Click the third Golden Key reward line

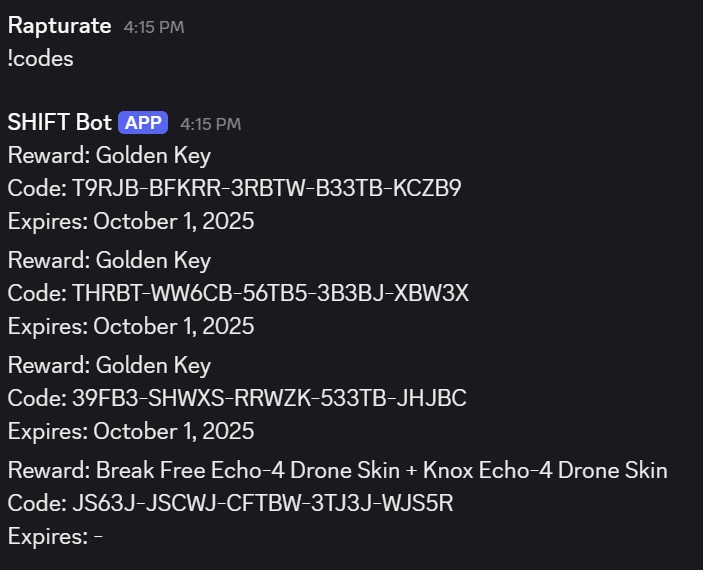(x=109, y=365)
